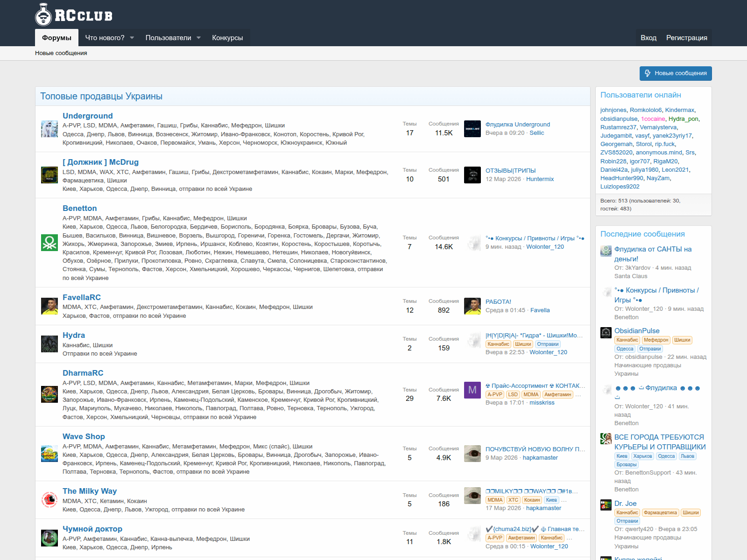This screenshot has width=747, height=560.
Task: Click the Wolonter_120 username link
Action: 545,246
